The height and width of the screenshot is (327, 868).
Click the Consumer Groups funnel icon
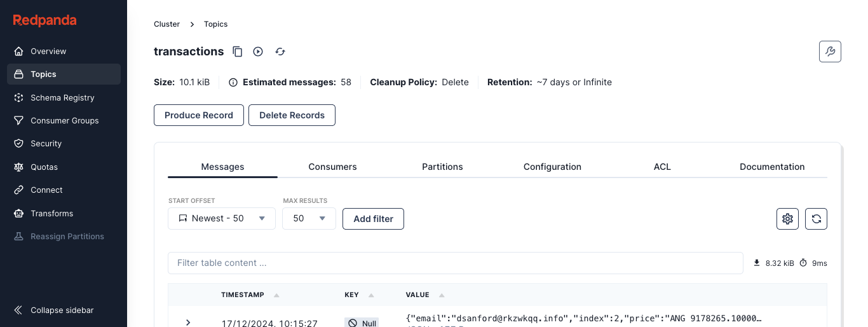click(x=18, y=120)
